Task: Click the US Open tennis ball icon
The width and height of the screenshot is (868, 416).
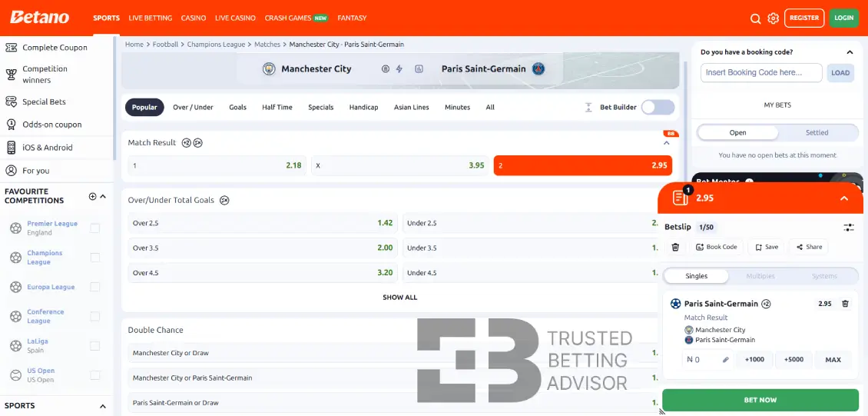Action: point(15,375)
